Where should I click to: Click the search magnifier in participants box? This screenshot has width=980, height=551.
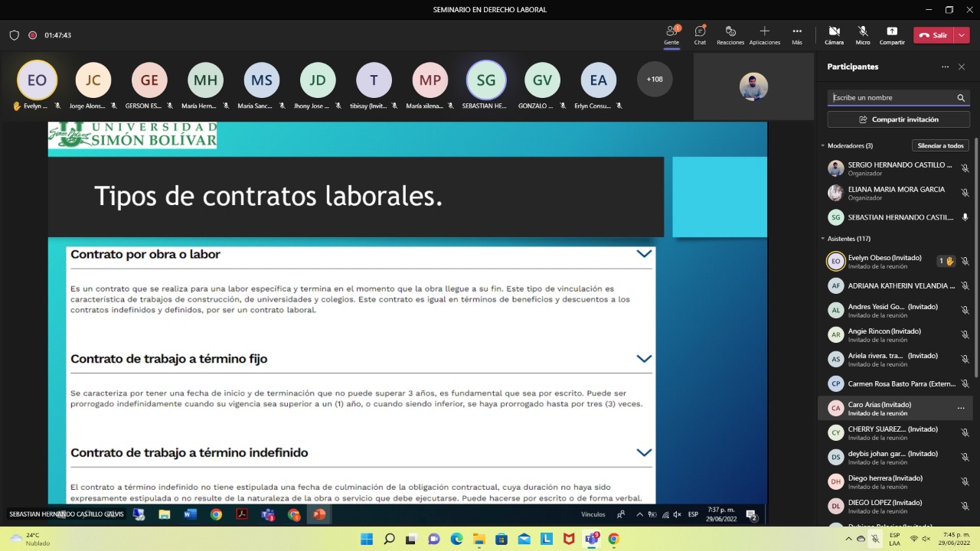[961, 98]
